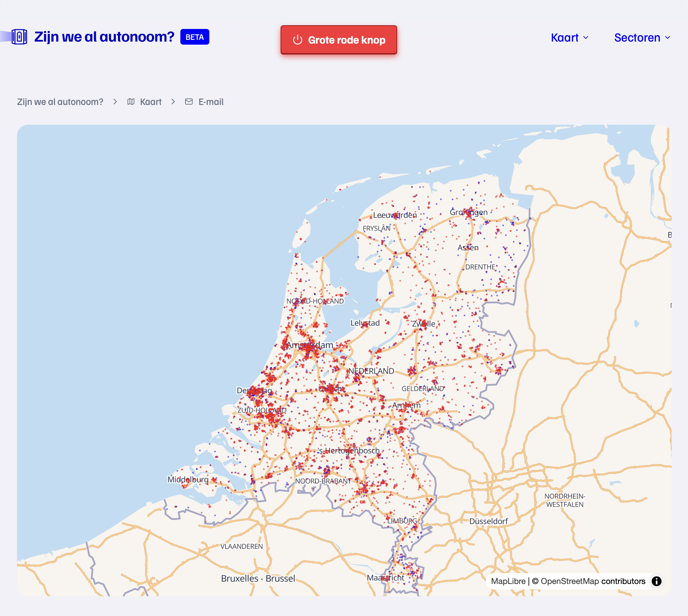The image size is (688, 616).
Task: Go to the 'Zijn we al autonoom?' homepage title
Action: tap(104, 37)
